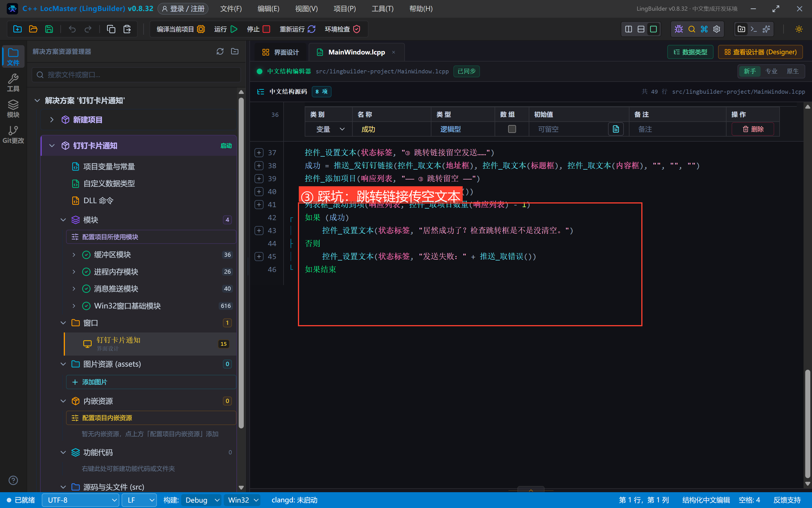Viewport: 812px width, 508px height.
Task: Expand the 缓冲区模块 tree node
Action: point(74,255)
